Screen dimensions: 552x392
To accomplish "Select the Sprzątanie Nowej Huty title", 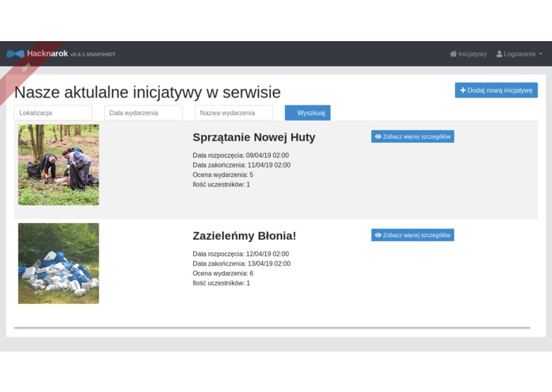I will point(254,137).
